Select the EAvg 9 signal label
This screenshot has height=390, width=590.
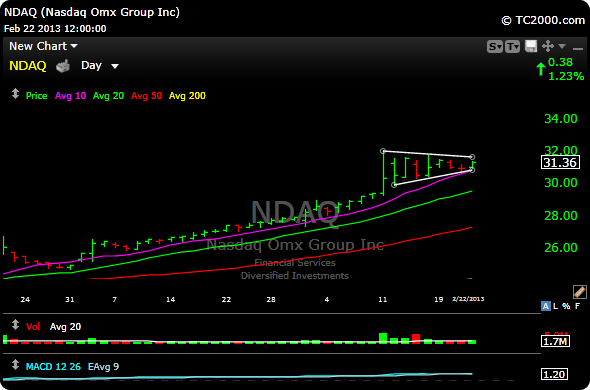point(103,366)
